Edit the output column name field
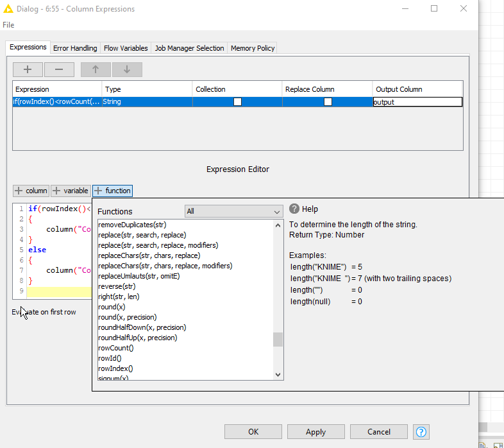Viewport: 504px width, 448px height. click(x=417, y=102)
